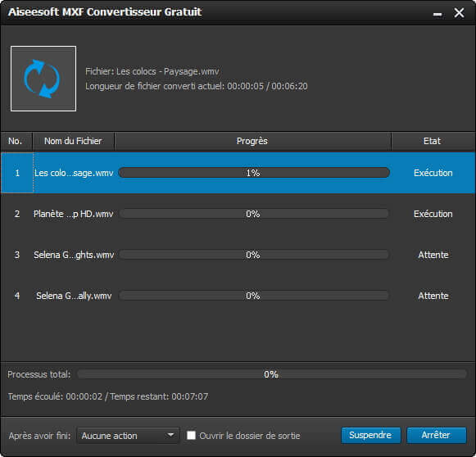Image resolution: width=476 pixels, height=457 pixels.
Task: Click row number 3 in No. column
Action: (17, 255)
